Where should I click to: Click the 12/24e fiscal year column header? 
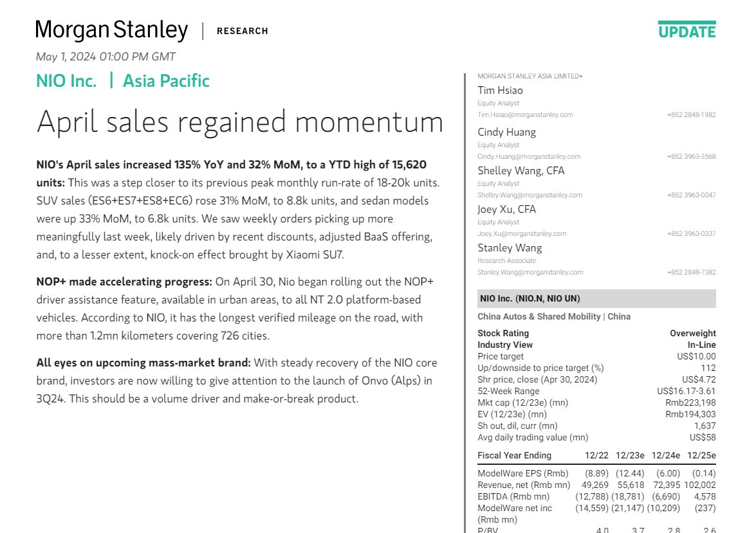click(x=665, y=455)
